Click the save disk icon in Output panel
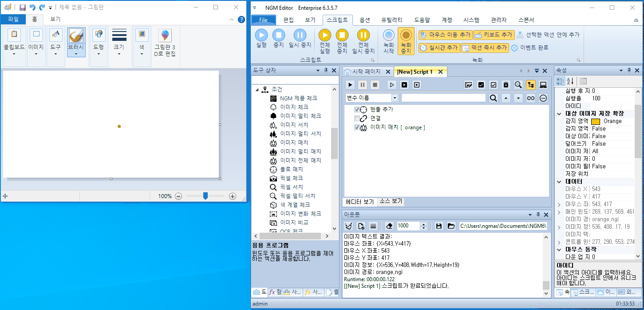 coord(439,226)
